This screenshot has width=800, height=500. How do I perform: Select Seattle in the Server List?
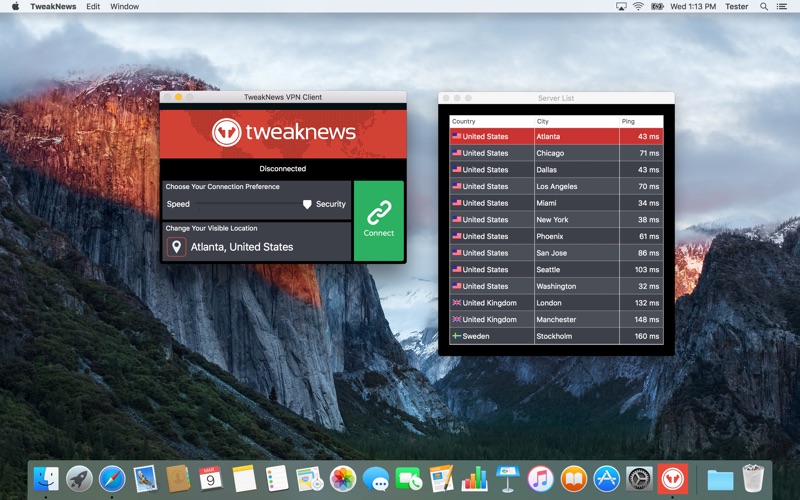556,269
